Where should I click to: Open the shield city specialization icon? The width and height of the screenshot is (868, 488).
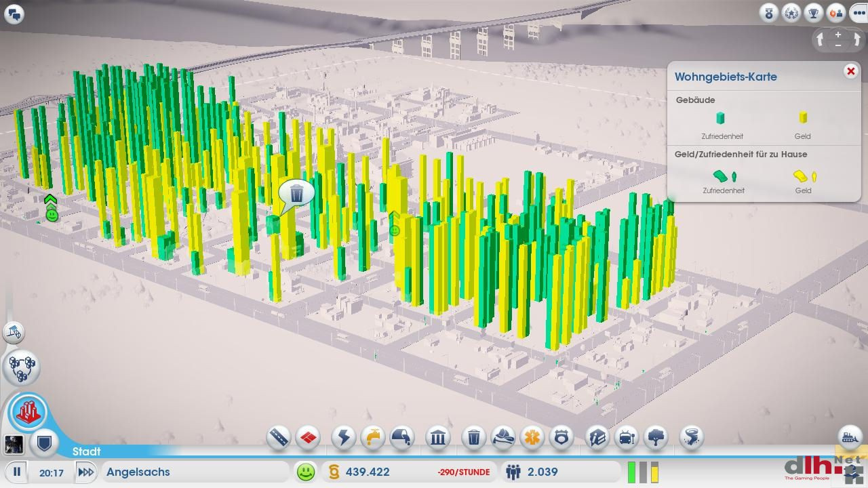44,444
